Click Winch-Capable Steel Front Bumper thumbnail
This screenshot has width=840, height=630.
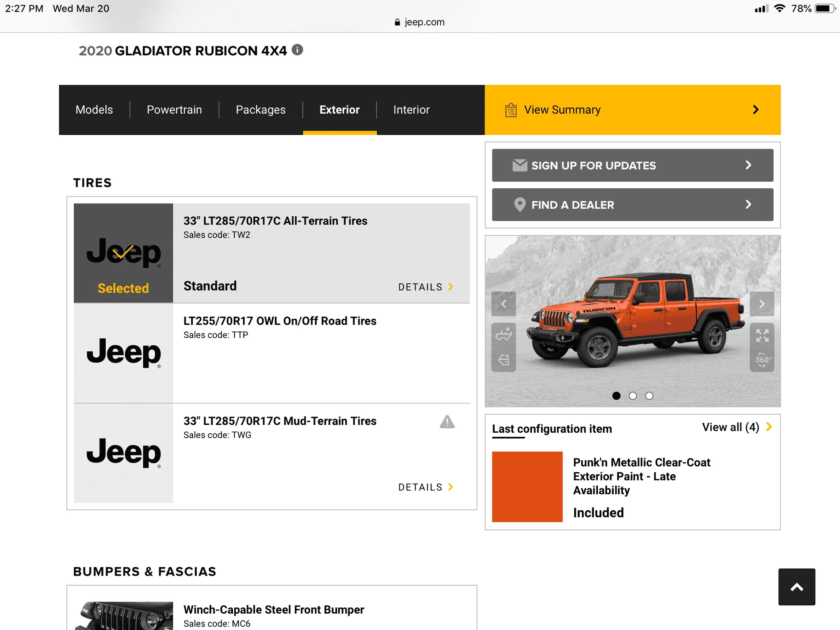pos(123,615)
